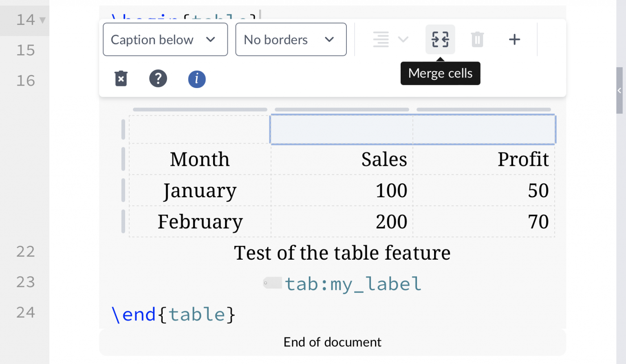Click the delete rows trash icon
Viewport: 626px width, 364px height.
(x=477, y=39)
